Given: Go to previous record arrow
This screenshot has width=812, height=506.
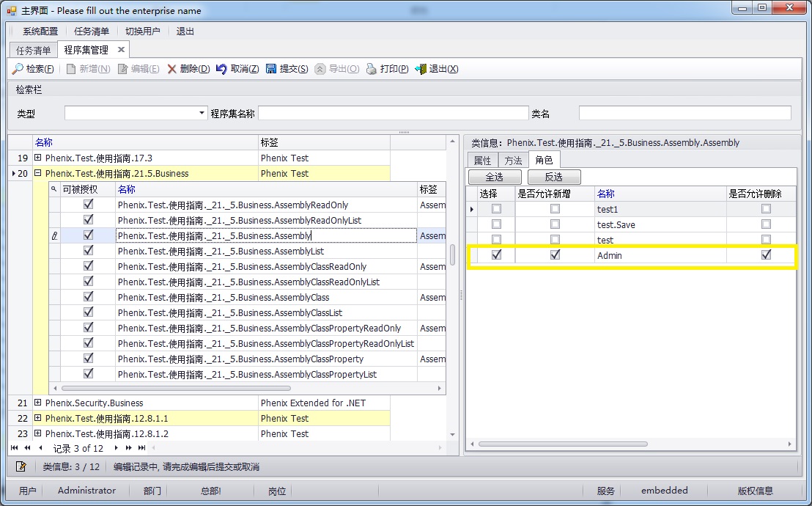Looking at the screenshot, I should tap(40, 448).
